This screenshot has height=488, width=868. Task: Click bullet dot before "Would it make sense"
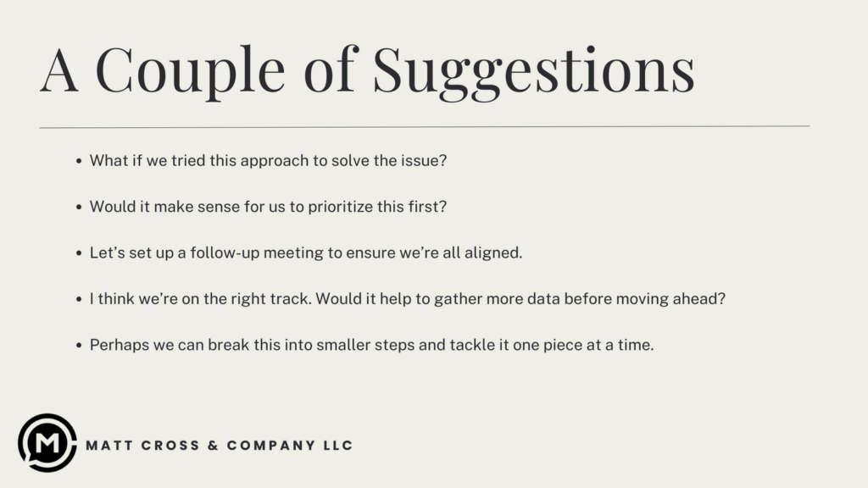(79, 207)
